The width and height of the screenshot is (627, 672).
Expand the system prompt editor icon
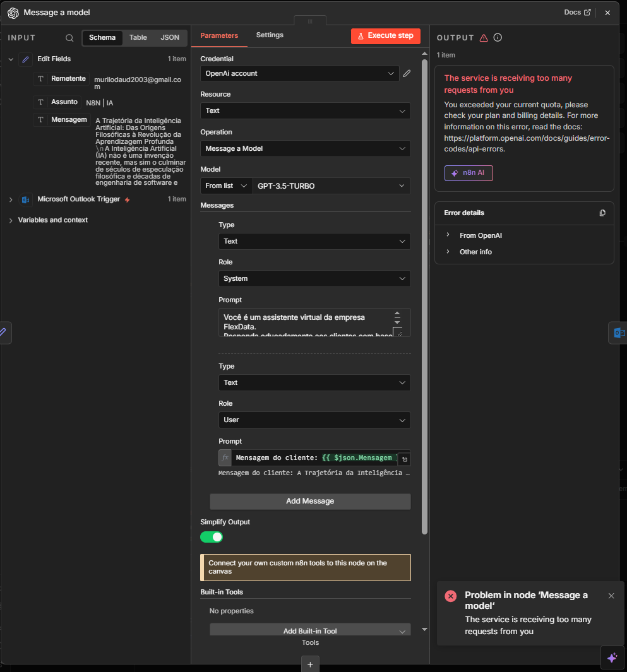(398, 332)
